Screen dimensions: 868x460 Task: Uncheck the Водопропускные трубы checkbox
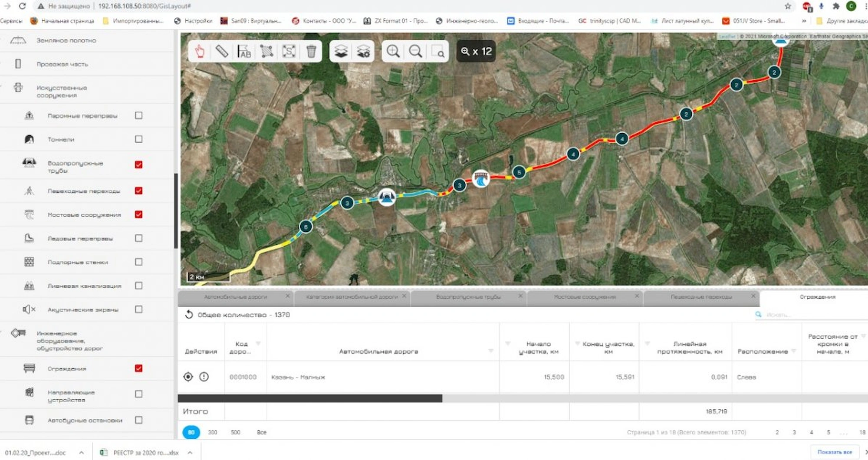tap(138, 164)
